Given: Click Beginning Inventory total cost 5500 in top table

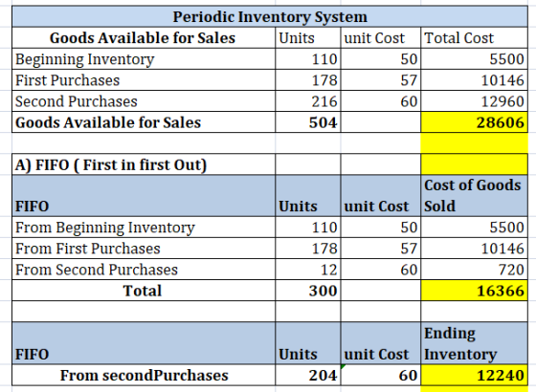Looking at the screenshot, I should point(474,59).
